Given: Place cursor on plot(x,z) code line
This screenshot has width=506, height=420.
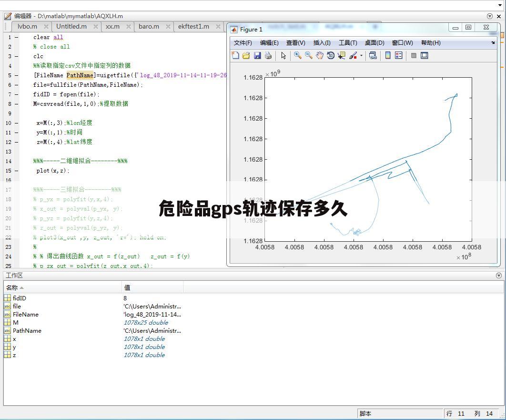Looking at the screenshot, I should [x=53, y=171].
